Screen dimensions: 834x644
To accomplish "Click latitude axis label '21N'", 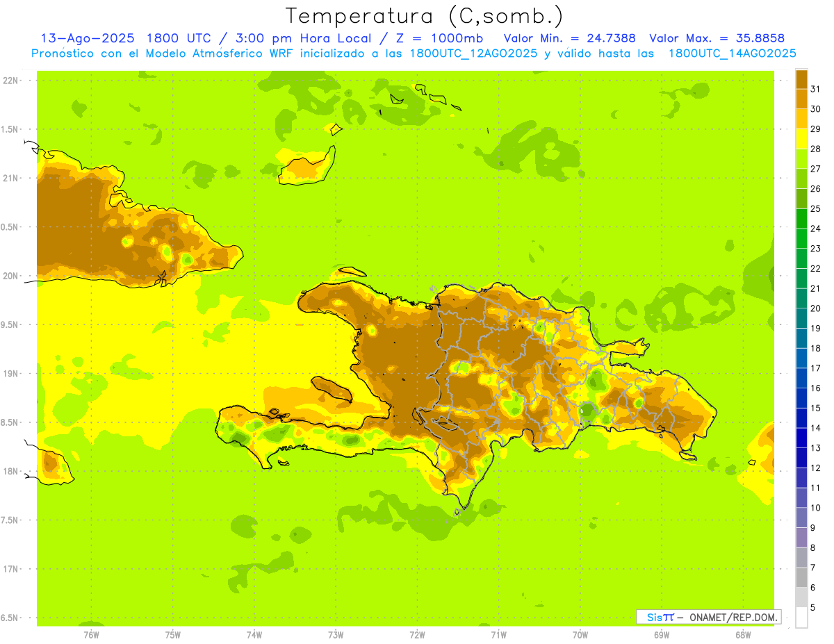I will 10,178.
